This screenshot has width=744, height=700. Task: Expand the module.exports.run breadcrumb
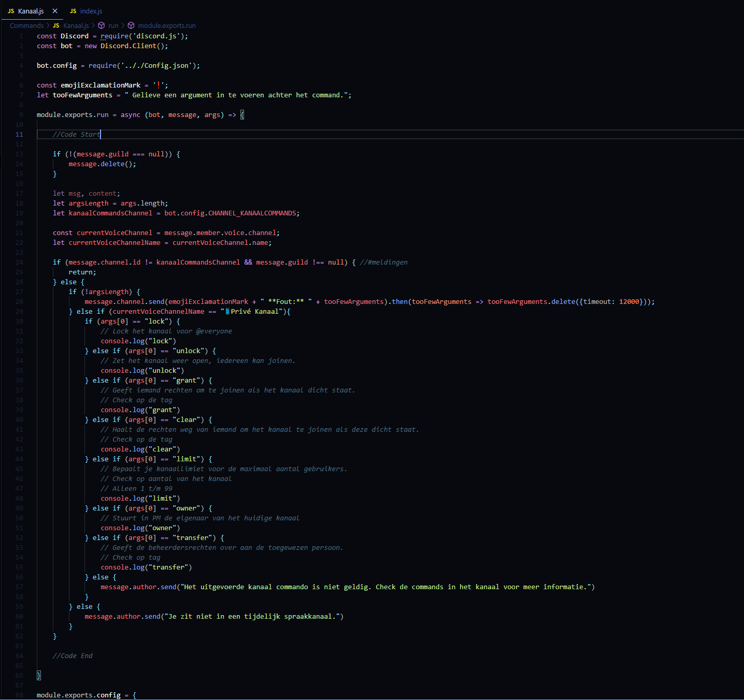click(x=167, y=25)
